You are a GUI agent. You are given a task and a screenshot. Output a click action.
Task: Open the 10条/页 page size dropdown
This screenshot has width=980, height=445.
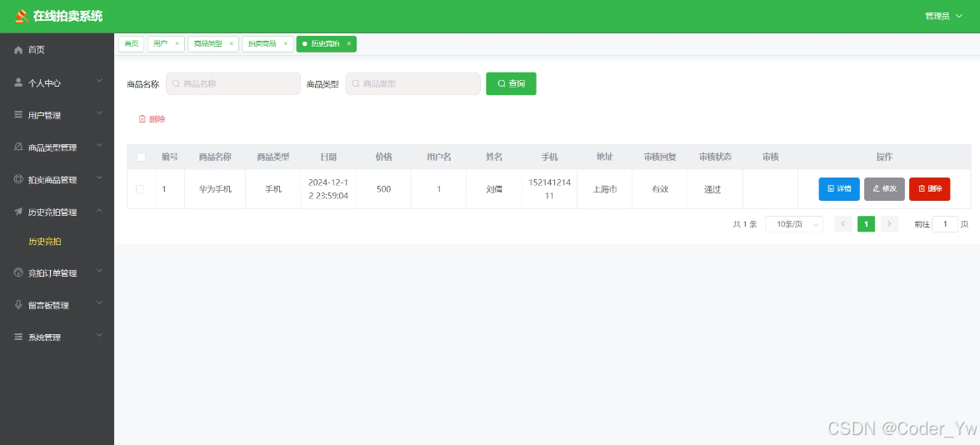coord(794,224)
